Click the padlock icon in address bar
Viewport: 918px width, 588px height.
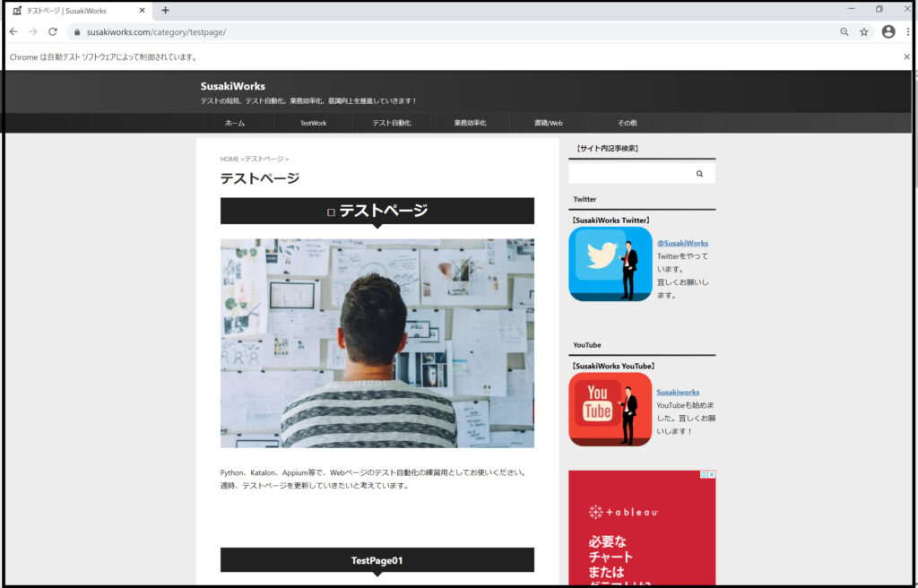tap(77, 32)
